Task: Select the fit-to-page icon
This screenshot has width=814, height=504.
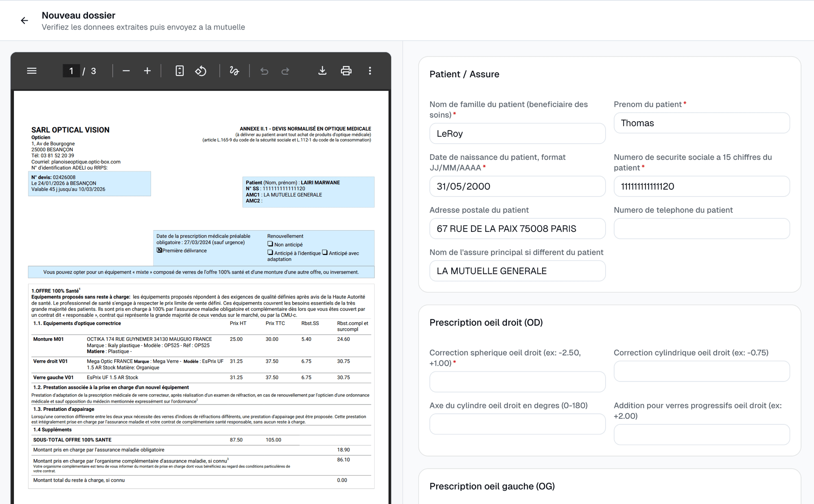Action: pos(179,70)
